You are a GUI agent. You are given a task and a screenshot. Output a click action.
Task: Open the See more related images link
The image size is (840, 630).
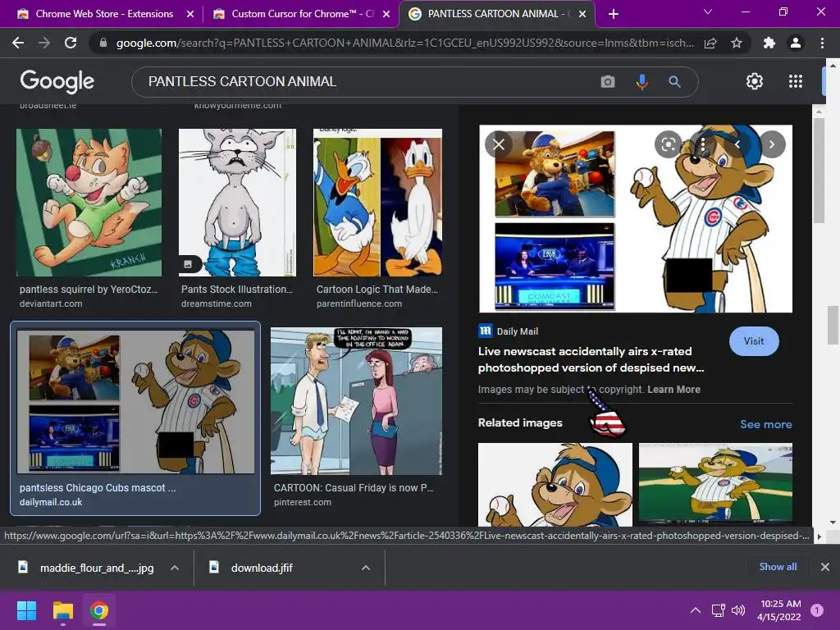click(x=765, y=424)
